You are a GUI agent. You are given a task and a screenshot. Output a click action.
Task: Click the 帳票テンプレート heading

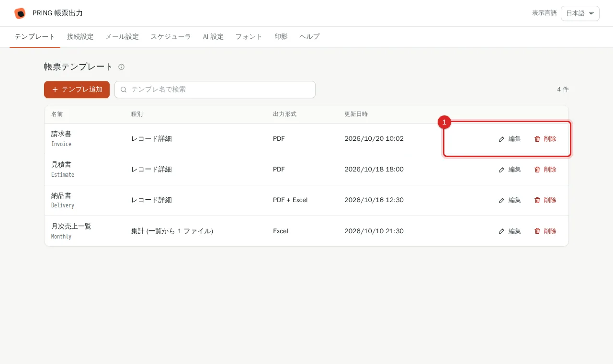coord(79,67)
